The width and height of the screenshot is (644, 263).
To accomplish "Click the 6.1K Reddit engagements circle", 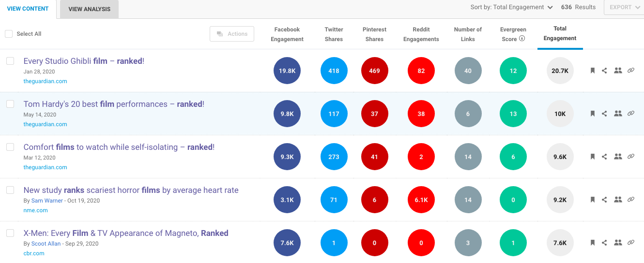I will click(421, 200).
